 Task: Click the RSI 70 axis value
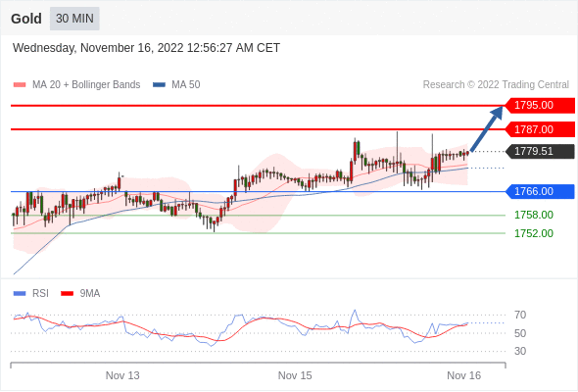click(520, 315)
